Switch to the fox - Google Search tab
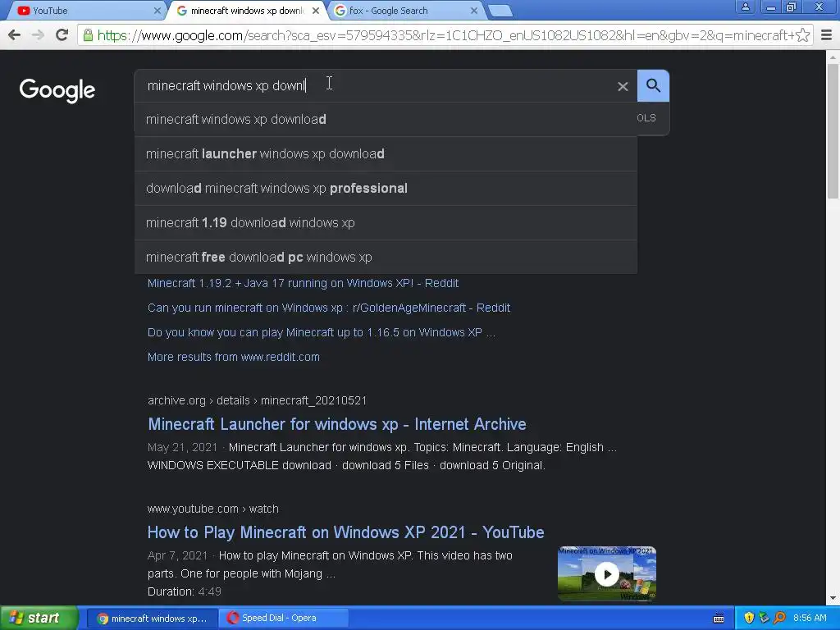 [x=404, y=11]
